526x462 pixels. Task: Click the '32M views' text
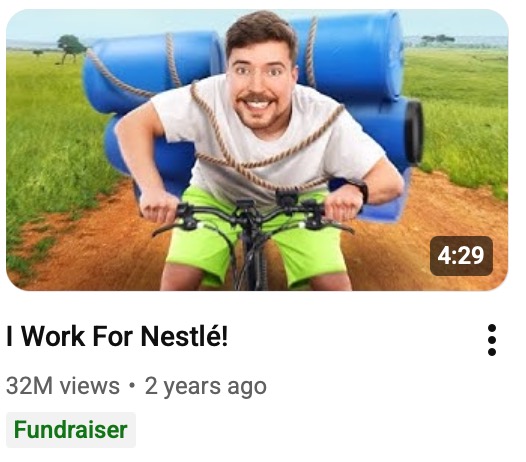pyautogui.click(x=63, y=386)
